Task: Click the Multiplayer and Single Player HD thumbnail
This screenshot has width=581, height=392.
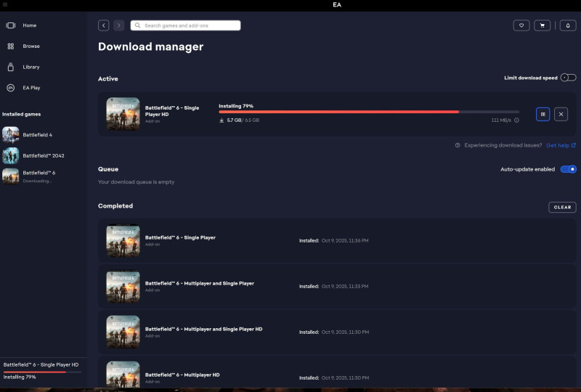Action: click(x=123, y=332)
